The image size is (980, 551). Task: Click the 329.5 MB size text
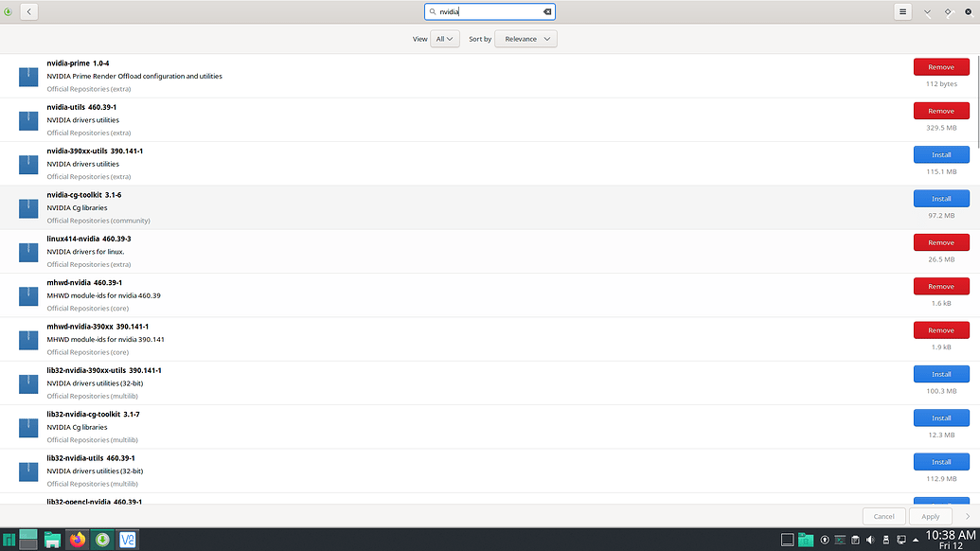pos(941,128)
